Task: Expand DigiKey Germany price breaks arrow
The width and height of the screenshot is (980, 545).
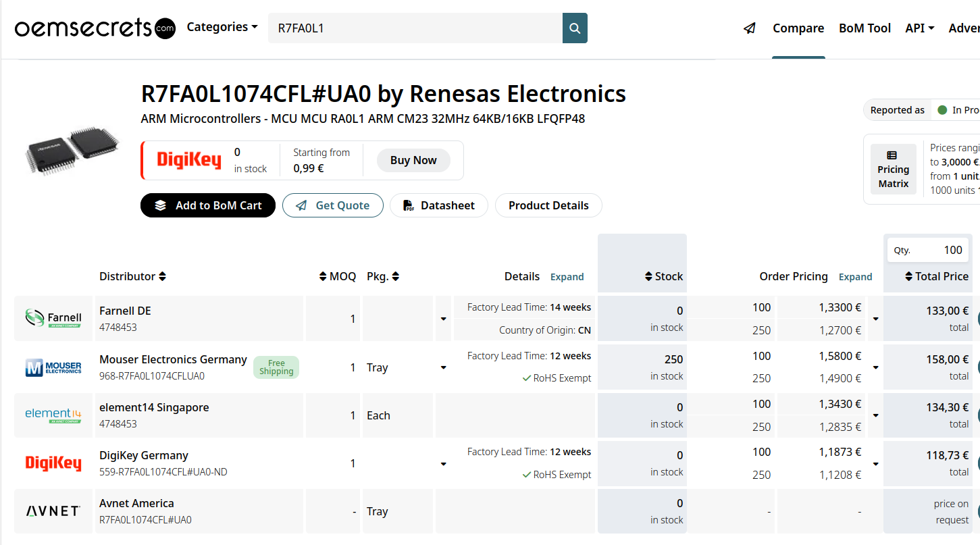Action: point(875,463)
